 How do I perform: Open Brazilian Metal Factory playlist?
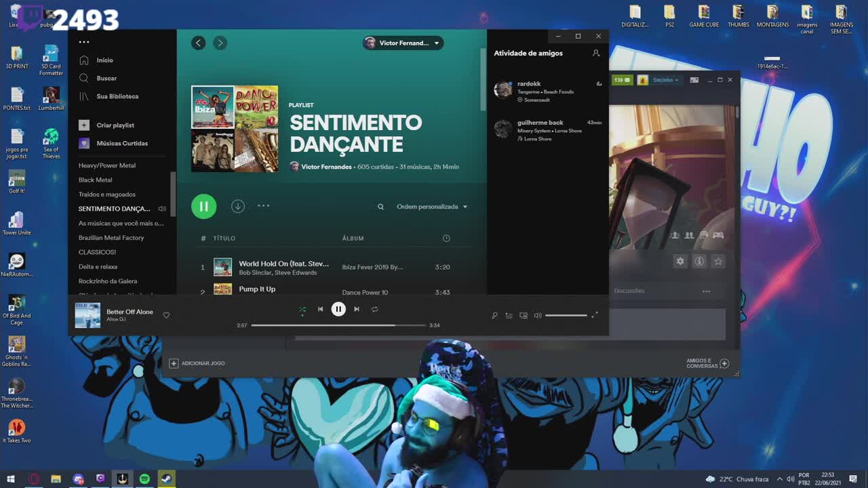pyautogui.click(x=111, y=238)
